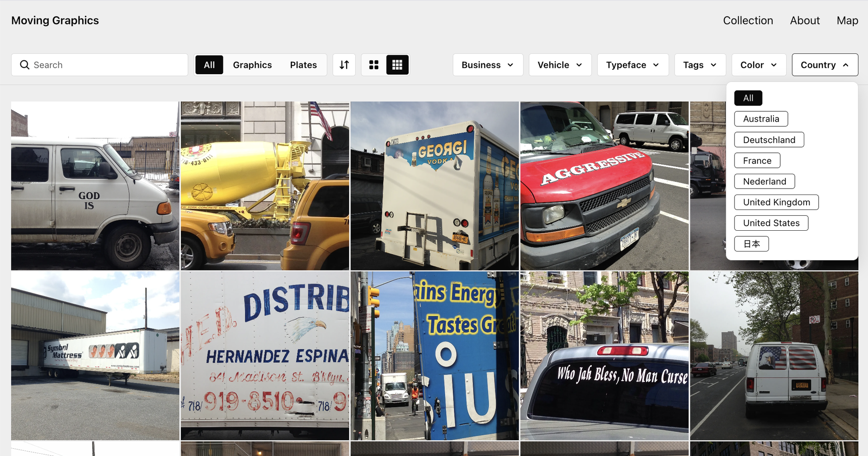Open the Business dropdown

click(488, 65)
